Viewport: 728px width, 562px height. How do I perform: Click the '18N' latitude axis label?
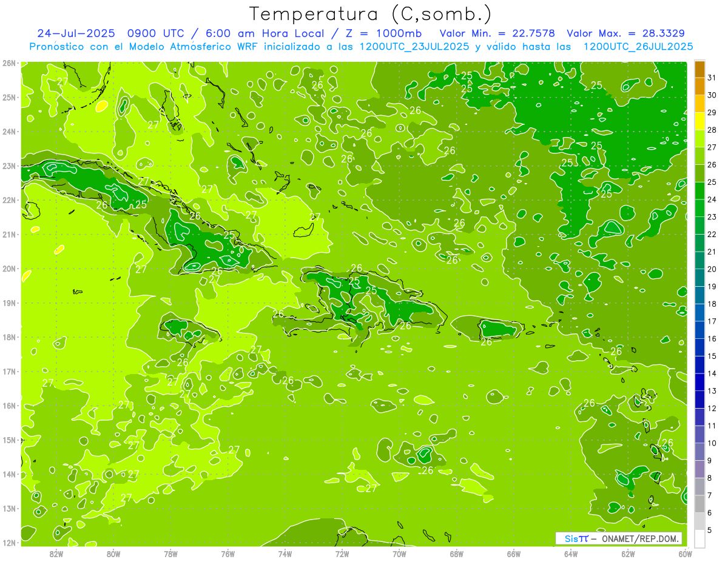coord(9,337)
